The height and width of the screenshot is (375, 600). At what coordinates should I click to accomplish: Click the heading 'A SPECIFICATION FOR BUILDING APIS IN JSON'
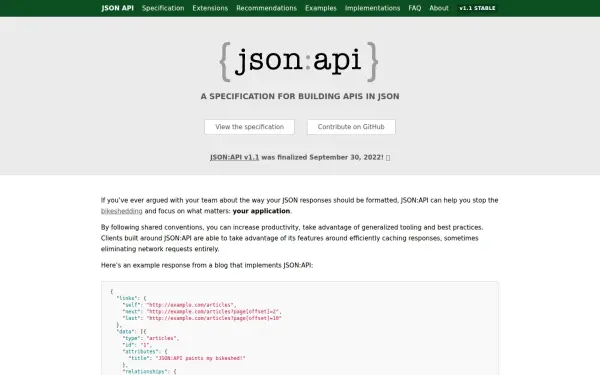300,96
